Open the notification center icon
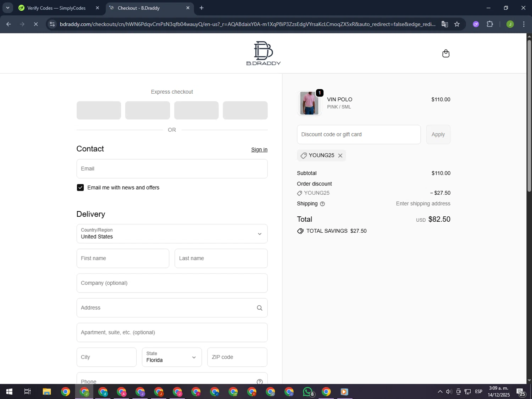Image resolution: width=532 pixels, height=399 pixels. pos(521,392)
